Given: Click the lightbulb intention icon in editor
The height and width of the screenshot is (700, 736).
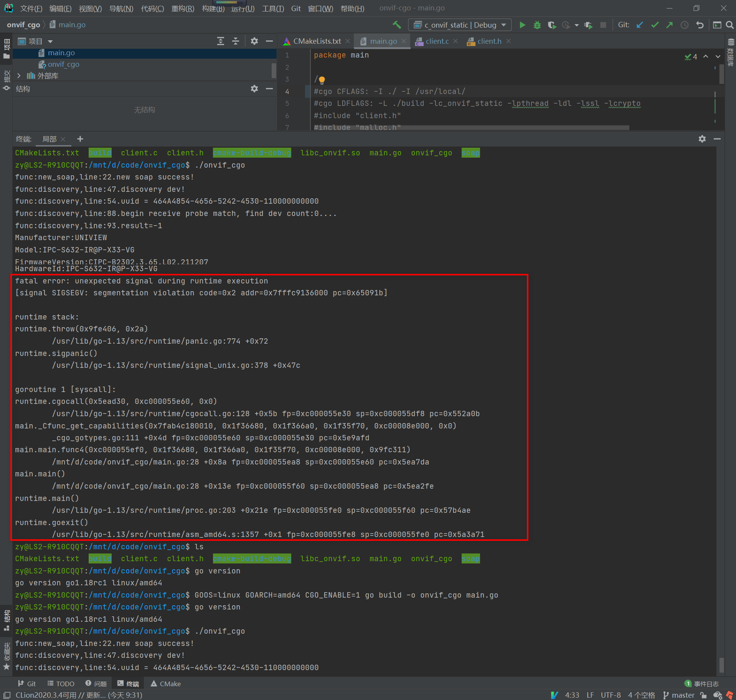Looking at the screenshot, I should [322, 80].
